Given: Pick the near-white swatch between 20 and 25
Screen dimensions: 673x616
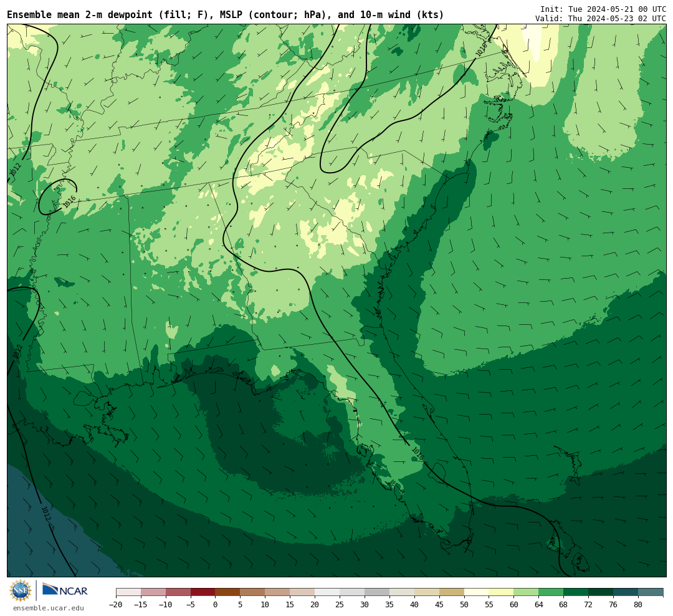Looking at the screenshot, I should coord(328,592).
